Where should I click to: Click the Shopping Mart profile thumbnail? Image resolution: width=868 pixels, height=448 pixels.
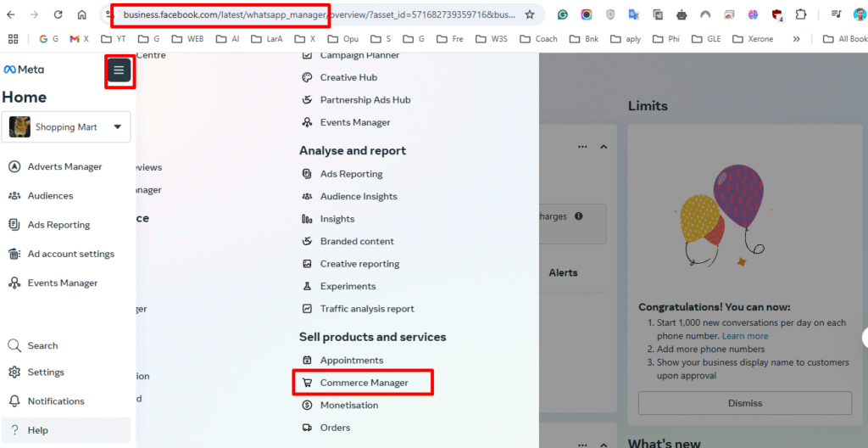(x=20, y=127)
